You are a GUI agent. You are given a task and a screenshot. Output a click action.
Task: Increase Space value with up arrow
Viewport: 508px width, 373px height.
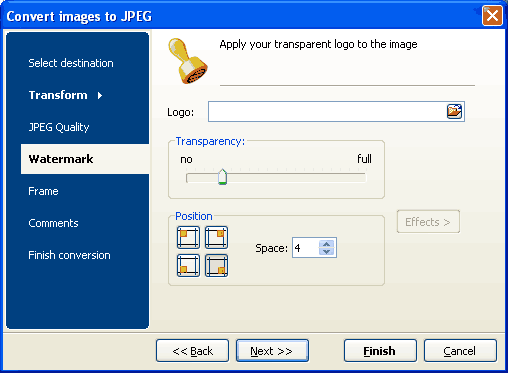coord(327,244)
